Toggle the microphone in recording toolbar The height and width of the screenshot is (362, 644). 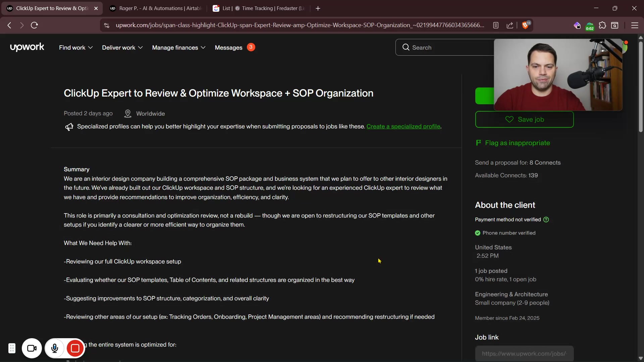[x=55, y=349]
